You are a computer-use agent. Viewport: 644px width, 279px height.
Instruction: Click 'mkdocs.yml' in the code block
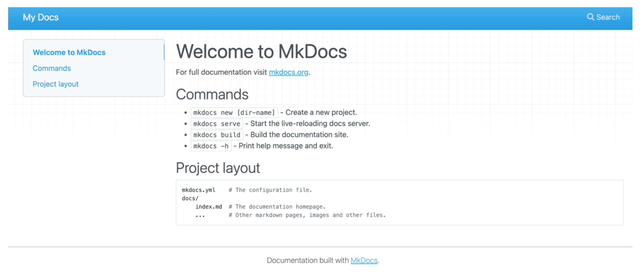coord(199,190)
